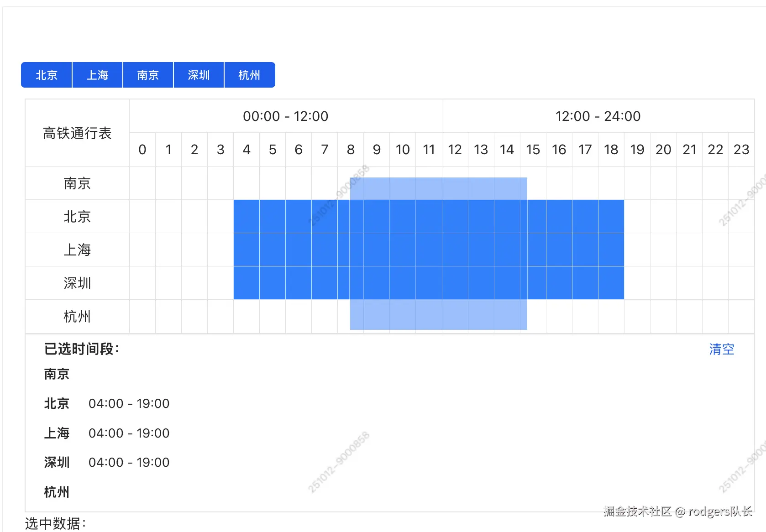
Task: Click hour 12 column header
Action: pyautogui.click(x=455, y=150)
